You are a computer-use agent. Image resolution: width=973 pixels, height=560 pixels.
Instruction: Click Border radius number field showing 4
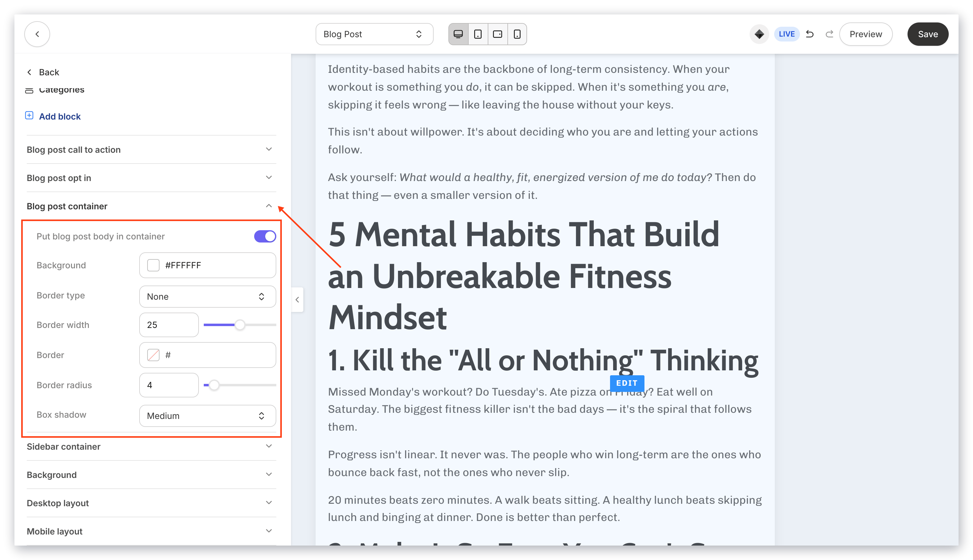[169, 385]
